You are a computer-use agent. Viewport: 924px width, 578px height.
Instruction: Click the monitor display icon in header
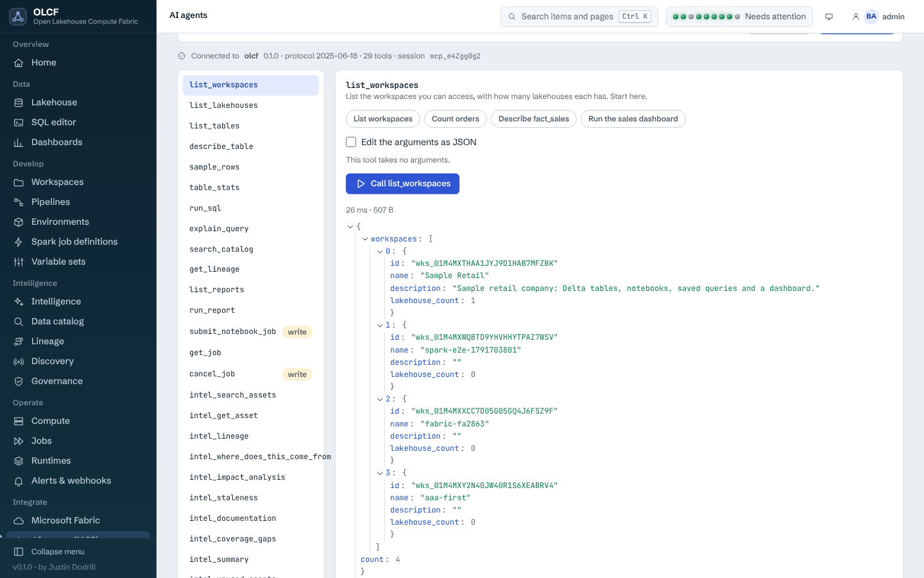829,17
